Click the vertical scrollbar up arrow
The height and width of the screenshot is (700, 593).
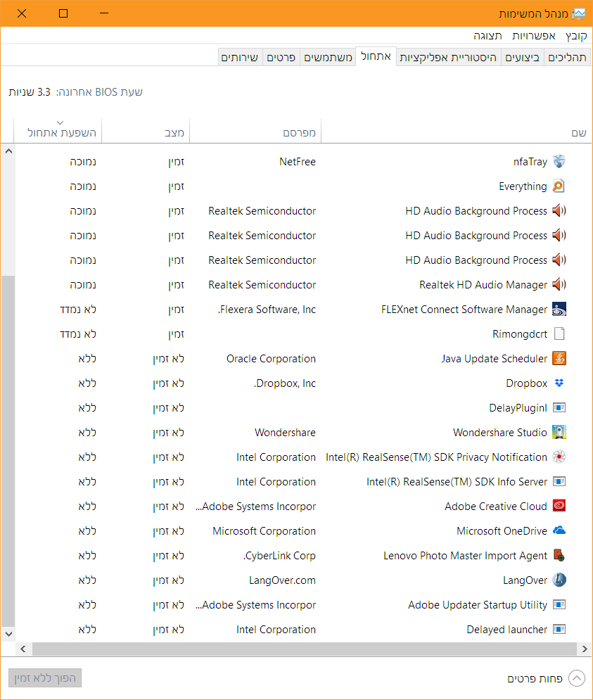pos(8,151)
